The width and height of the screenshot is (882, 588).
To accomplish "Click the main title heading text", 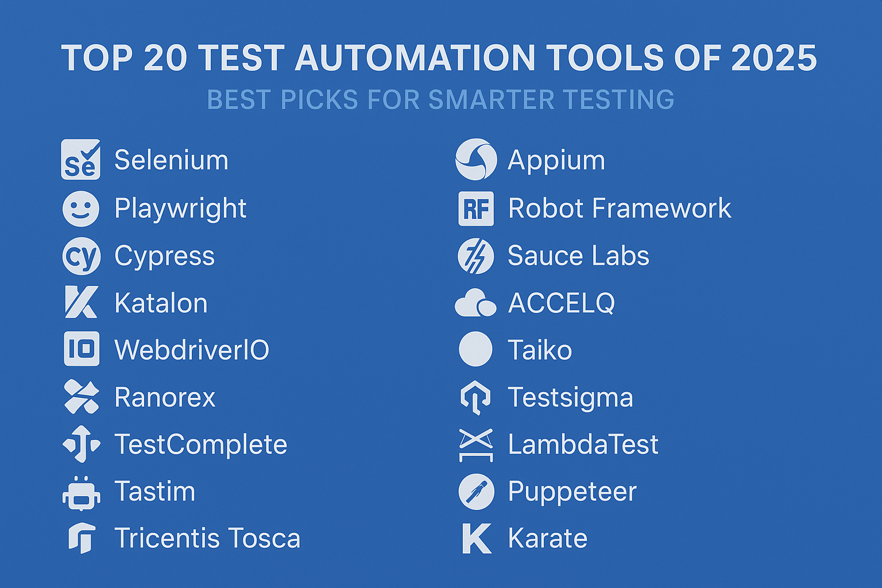I will [x=439, y=58].
